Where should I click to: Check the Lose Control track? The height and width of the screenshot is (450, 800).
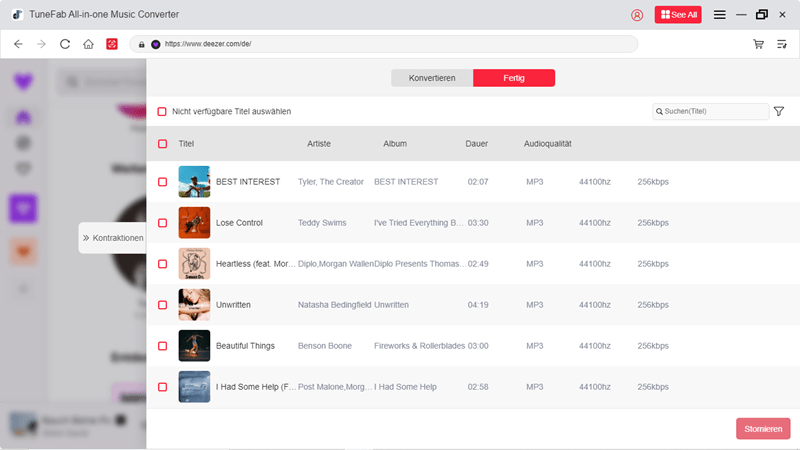click(162, 223)
